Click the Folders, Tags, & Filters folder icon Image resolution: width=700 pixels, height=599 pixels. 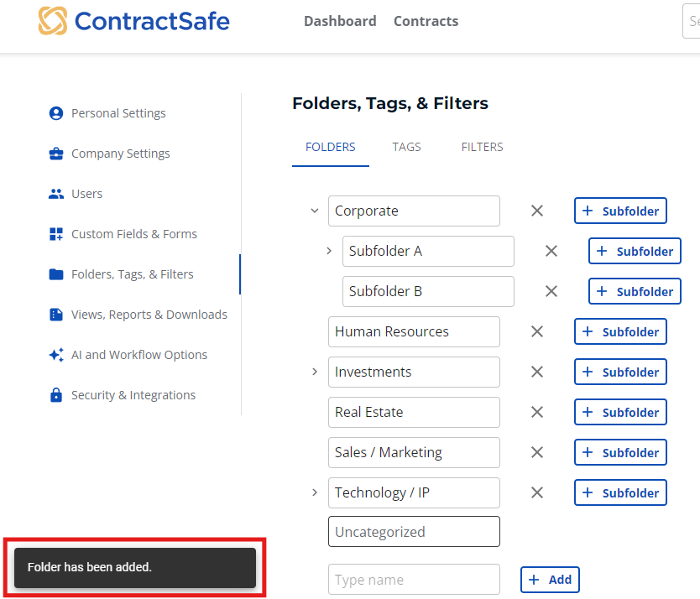click(x=55, y=273)
